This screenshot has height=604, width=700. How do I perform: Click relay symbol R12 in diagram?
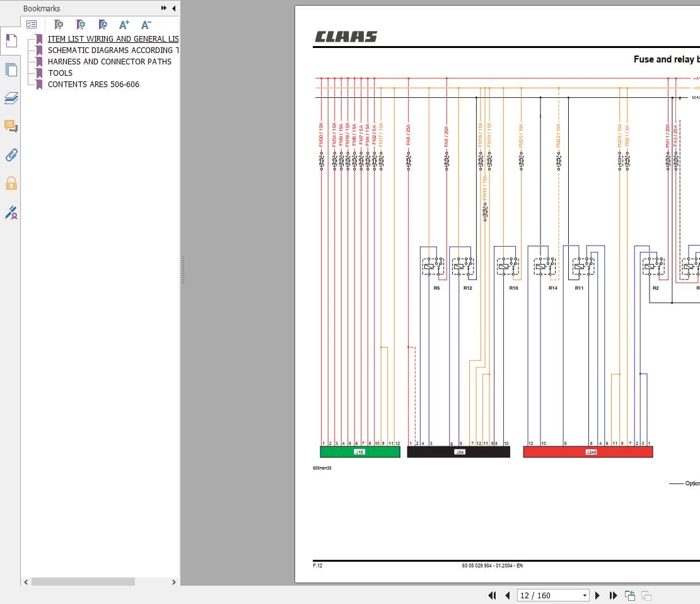click(463, 266)
